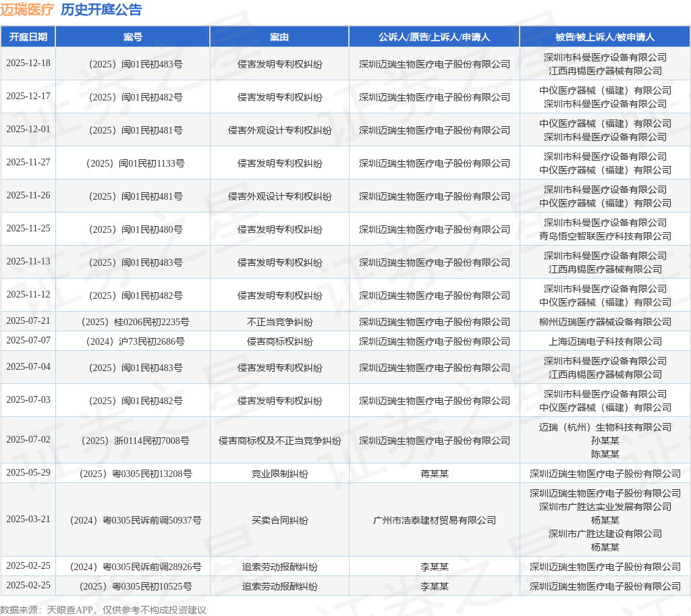The image size is (691, 616).
Task: Select the 侵害商标权及不正当竞争纠纷 cause cell
Action: coord(280,441)
